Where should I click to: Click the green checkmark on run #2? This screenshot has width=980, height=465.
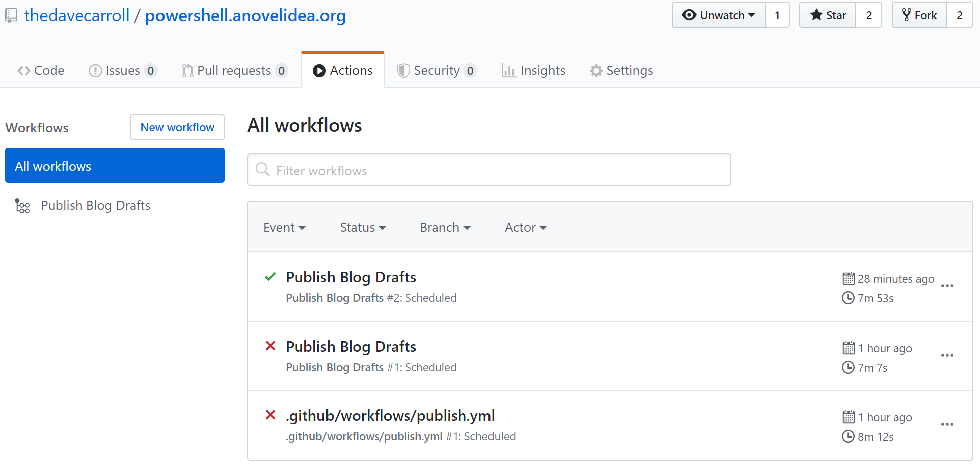tap(270, 277)
